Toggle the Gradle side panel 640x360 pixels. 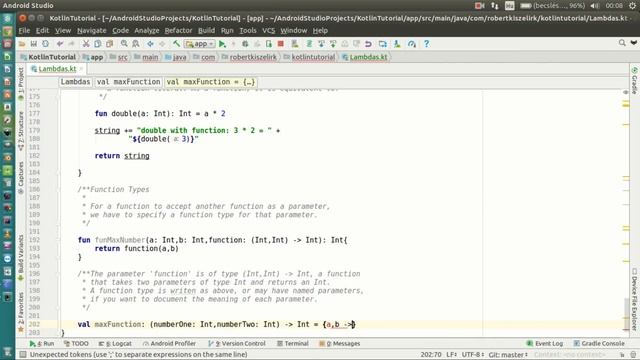(634, 80)
